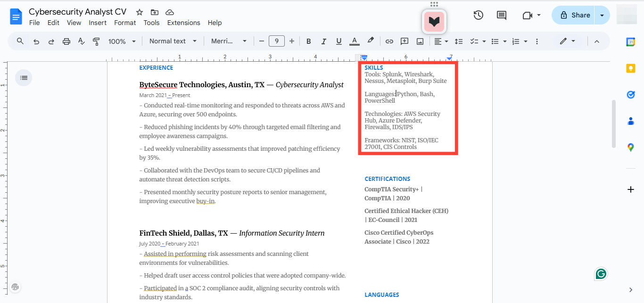
Task: Hide the menus with the collapse chevron
Action: pos(596,41)
